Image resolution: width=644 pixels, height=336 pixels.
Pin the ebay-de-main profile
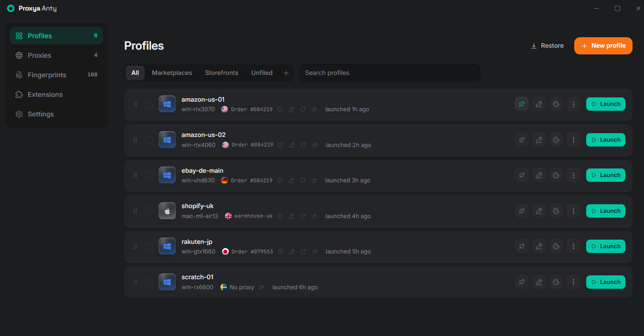click(522, 175)
